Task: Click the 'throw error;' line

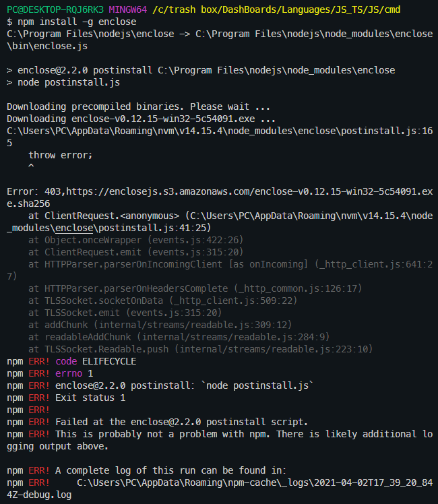Action: click(x=61, y=155)
